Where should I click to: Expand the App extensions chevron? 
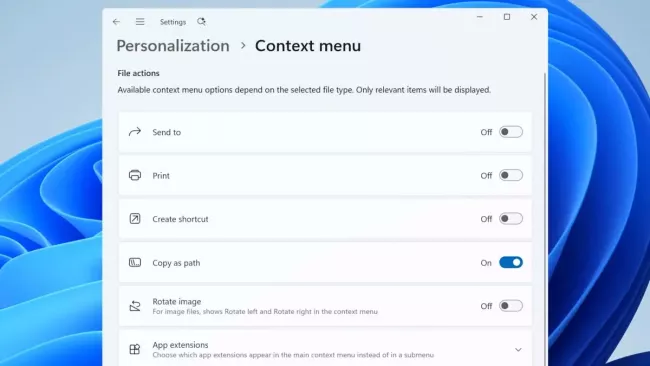click(518, 350)
